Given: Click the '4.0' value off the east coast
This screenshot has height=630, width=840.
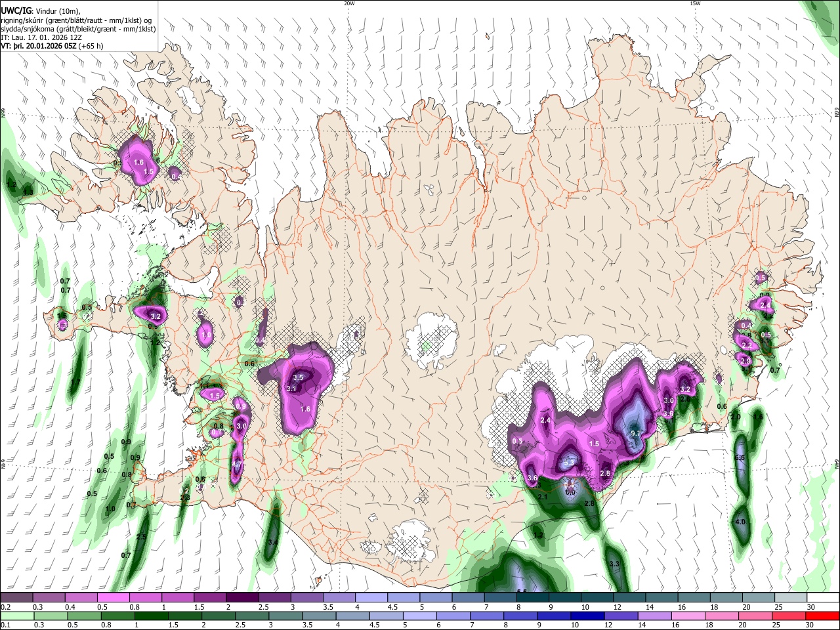Looking at the screenshot, I should 740,522.
